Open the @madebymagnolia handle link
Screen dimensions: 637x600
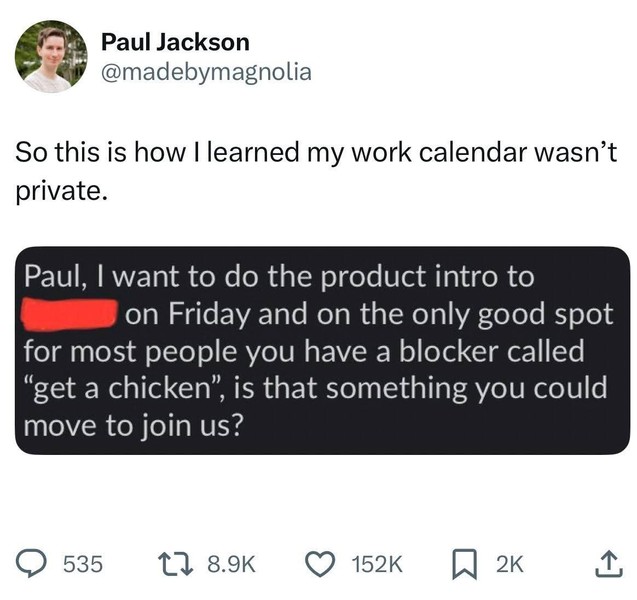tap(206, 71)
